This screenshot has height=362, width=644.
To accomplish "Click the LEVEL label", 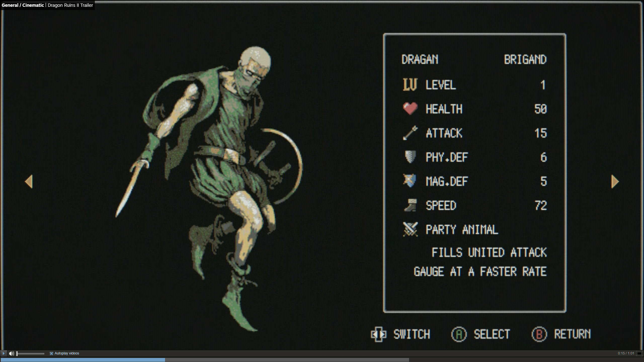I will point(441,85).
